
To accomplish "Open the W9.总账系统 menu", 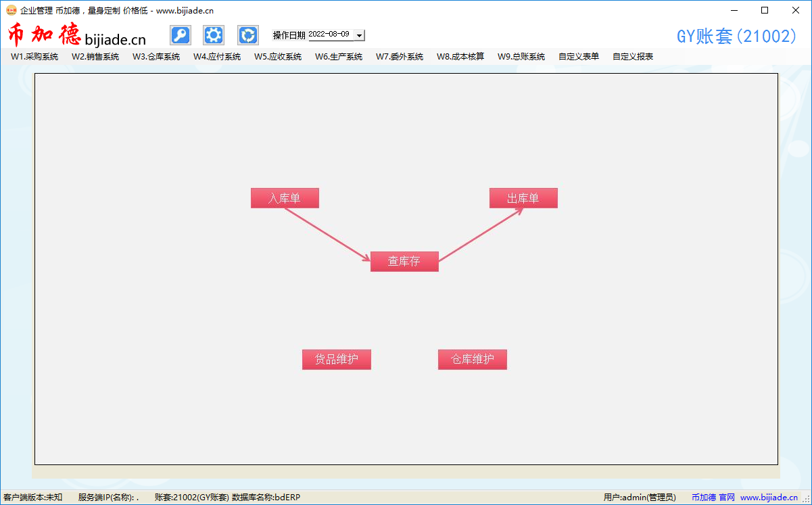I will pyautogui.click(x=521, y=57).
